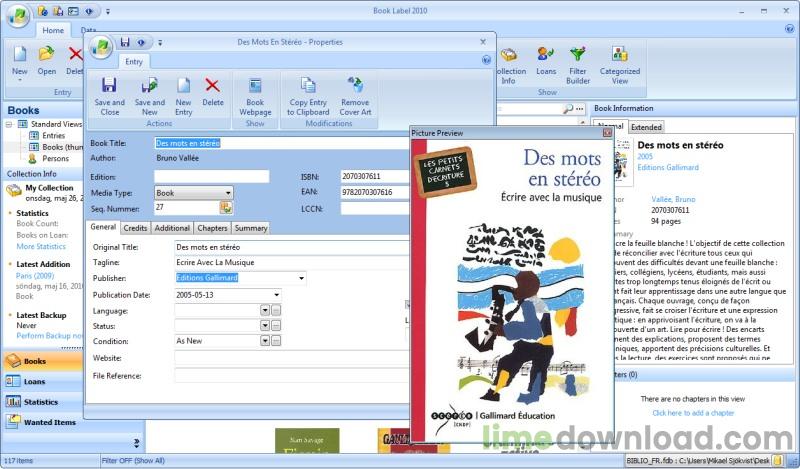Switch to the Credits tab
Screen dimensions: 800x469
(135, 228)
